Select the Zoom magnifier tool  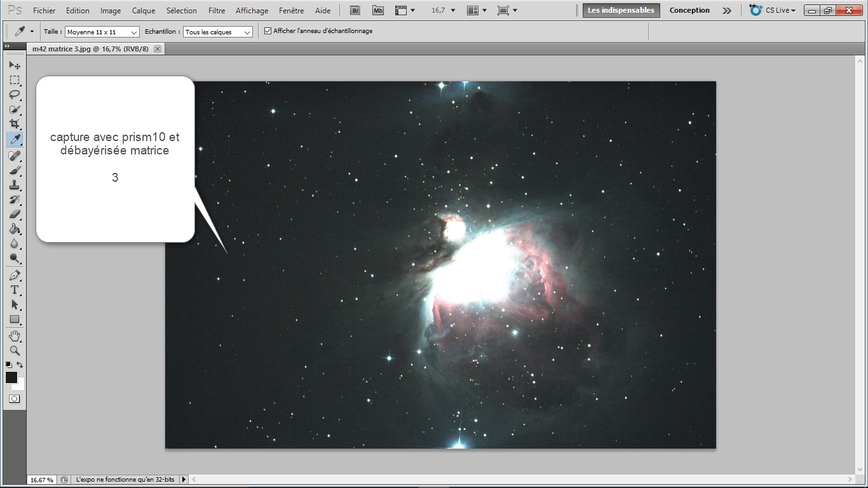pos(15,350)
